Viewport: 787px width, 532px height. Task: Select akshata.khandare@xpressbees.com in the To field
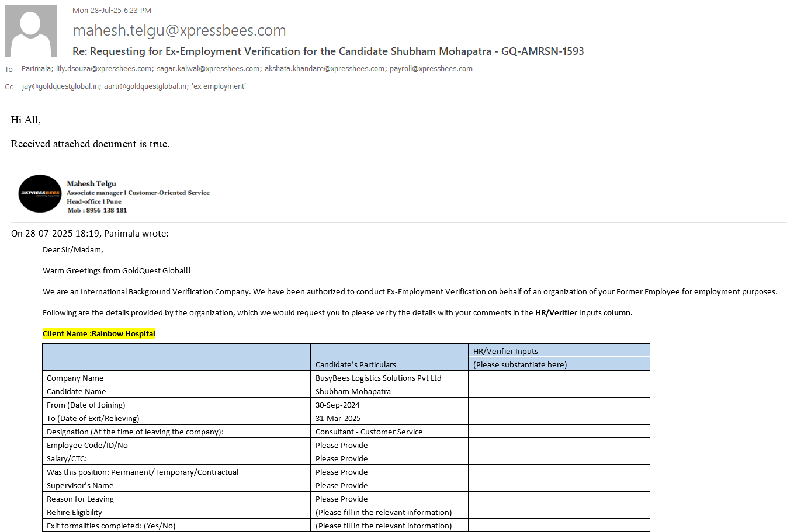click(x=325, y=69)
